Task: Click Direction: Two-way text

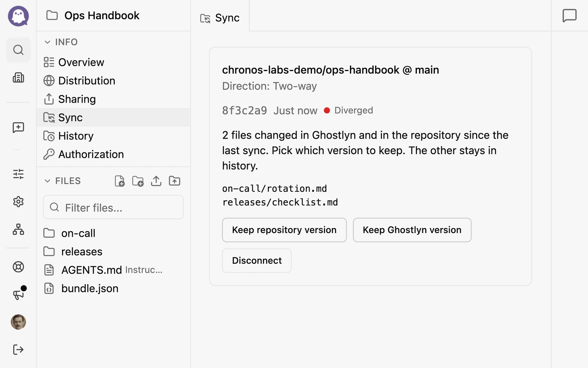Action: coord(269,86)
